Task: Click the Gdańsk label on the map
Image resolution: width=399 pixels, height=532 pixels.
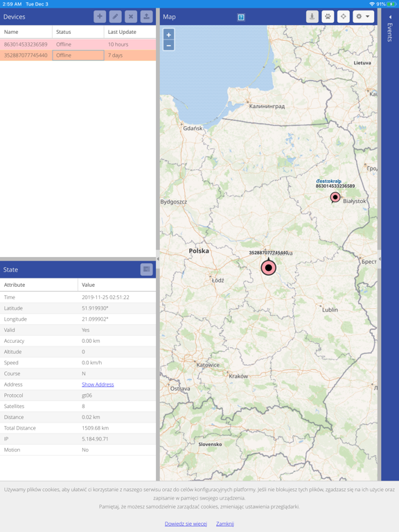Action: pos(193,128)
